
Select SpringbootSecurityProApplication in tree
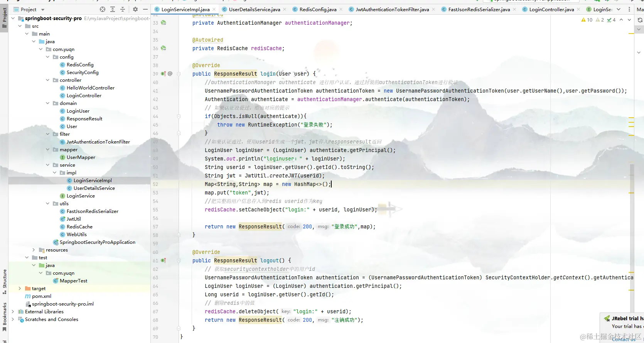click(98, 242)
